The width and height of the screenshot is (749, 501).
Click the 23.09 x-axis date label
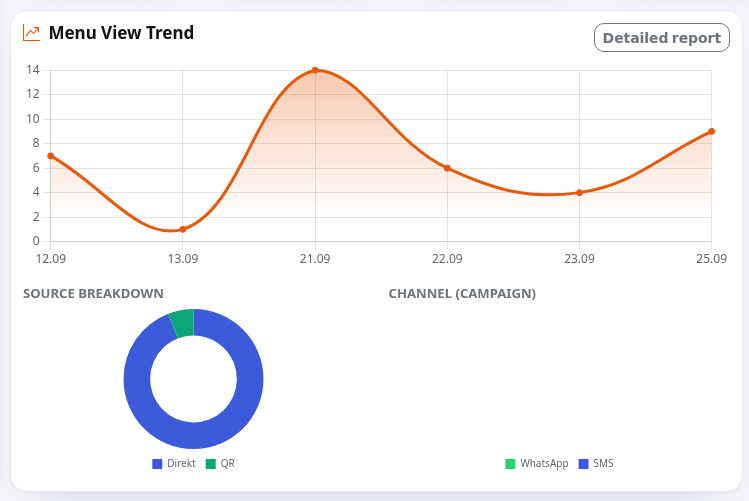(579, 258)
